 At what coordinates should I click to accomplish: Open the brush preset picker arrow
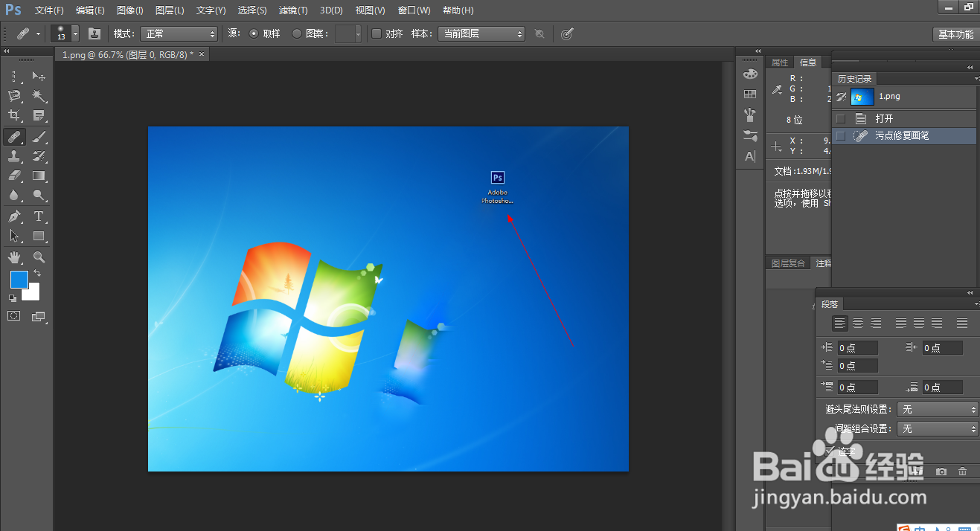click(75, 34)
